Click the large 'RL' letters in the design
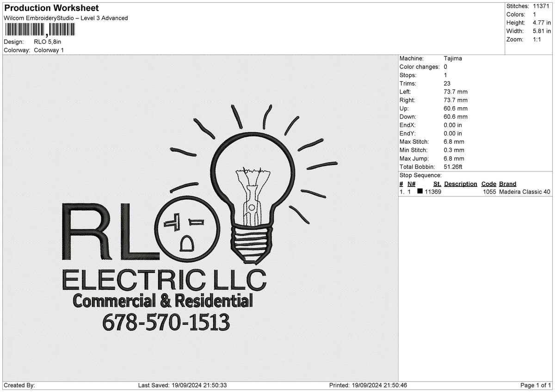 click(110, 232)
